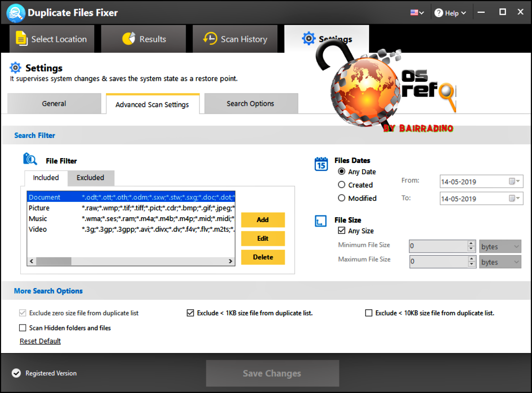This screenshot has height=393, width=532.
Task: Select the Any Date radio button
Action: click(x=341, y=171)
